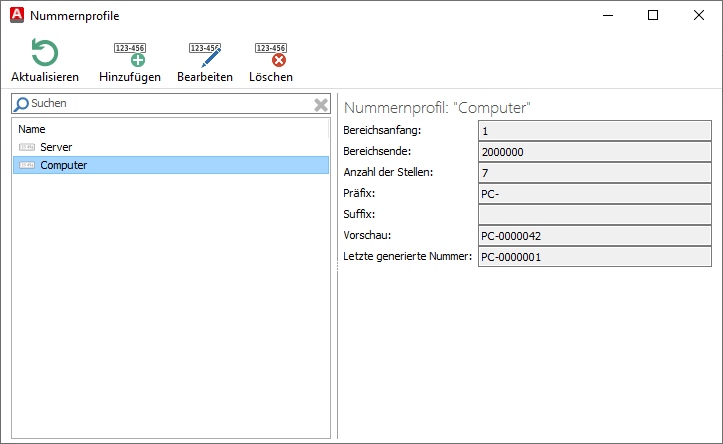Click the Bereichsende field showing 2000000
The width and height of the screenshot is (723, 444).
pos(595,152)
